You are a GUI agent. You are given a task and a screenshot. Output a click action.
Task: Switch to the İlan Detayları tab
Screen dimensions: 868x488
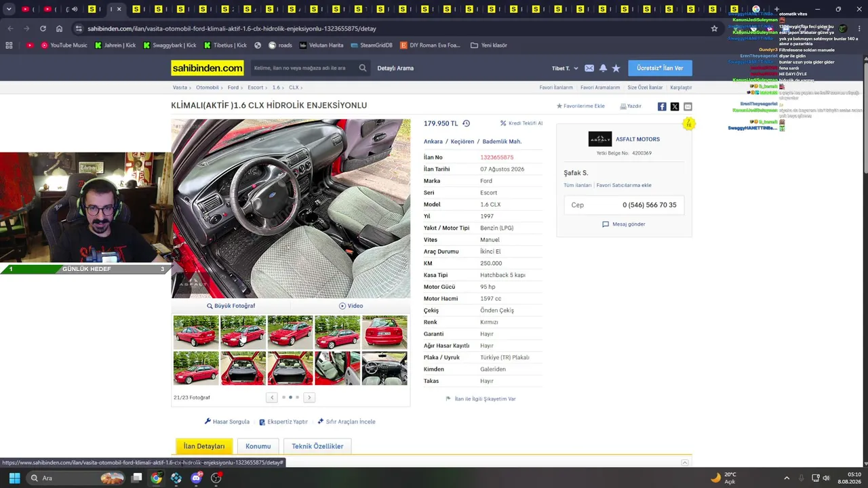204,446
